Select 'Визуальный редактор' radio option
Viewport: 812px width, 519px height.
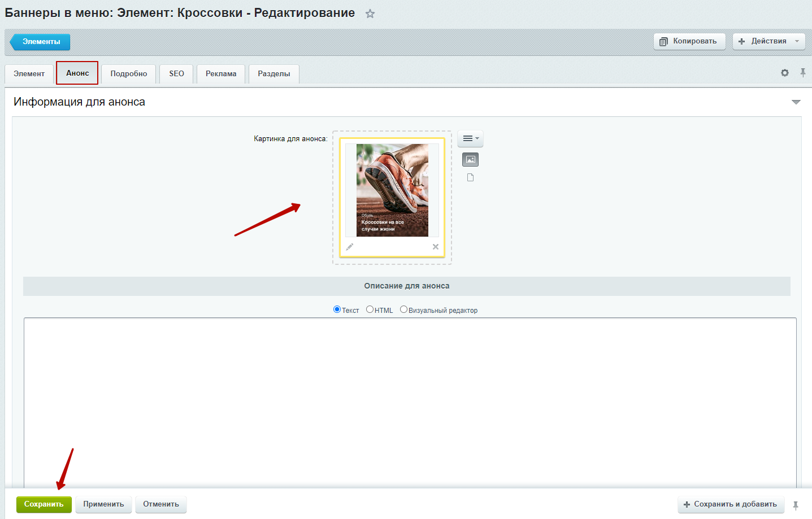point(403,309)
